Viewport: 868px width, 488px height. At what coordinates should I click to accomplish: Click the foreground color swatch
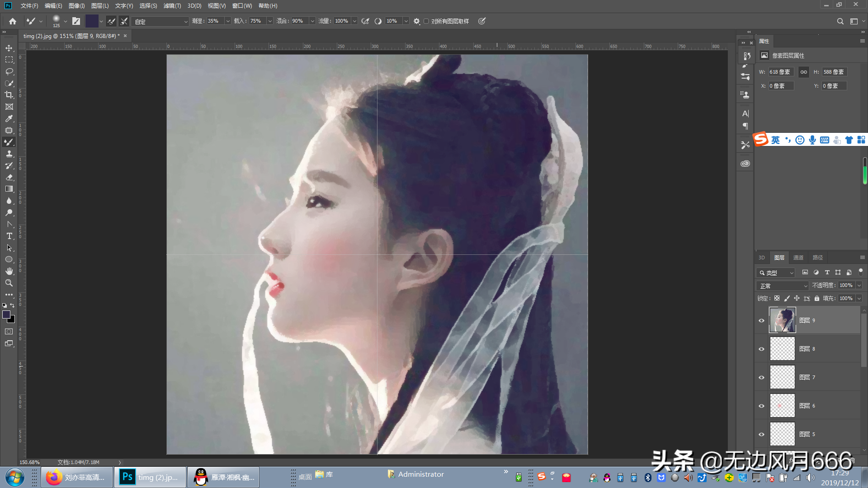(6, 315)
